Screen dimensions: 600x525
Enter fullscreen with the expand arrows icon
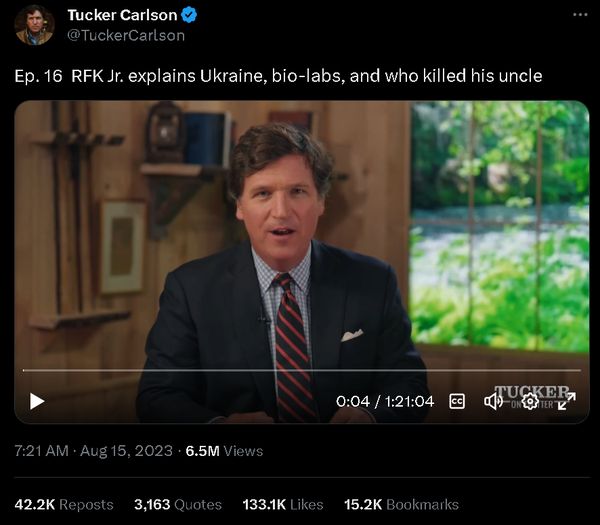click(x=567, y=401)
